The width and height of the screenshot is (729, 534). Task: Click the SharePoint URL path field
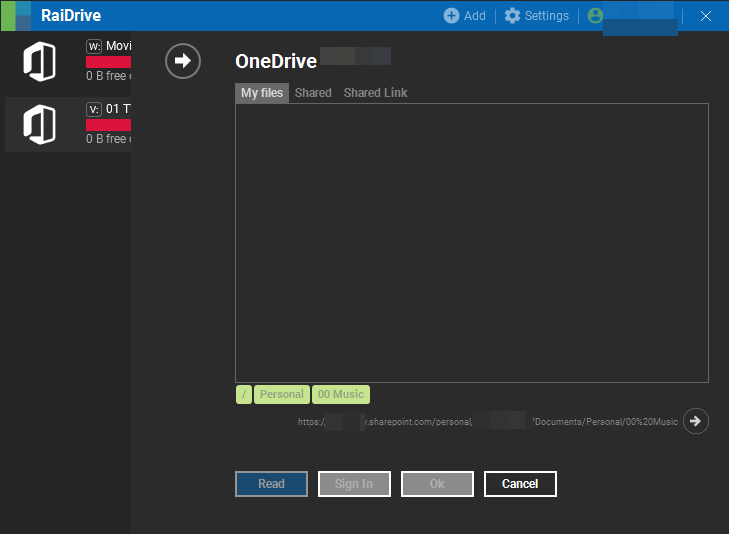click(x=487, y=422)
